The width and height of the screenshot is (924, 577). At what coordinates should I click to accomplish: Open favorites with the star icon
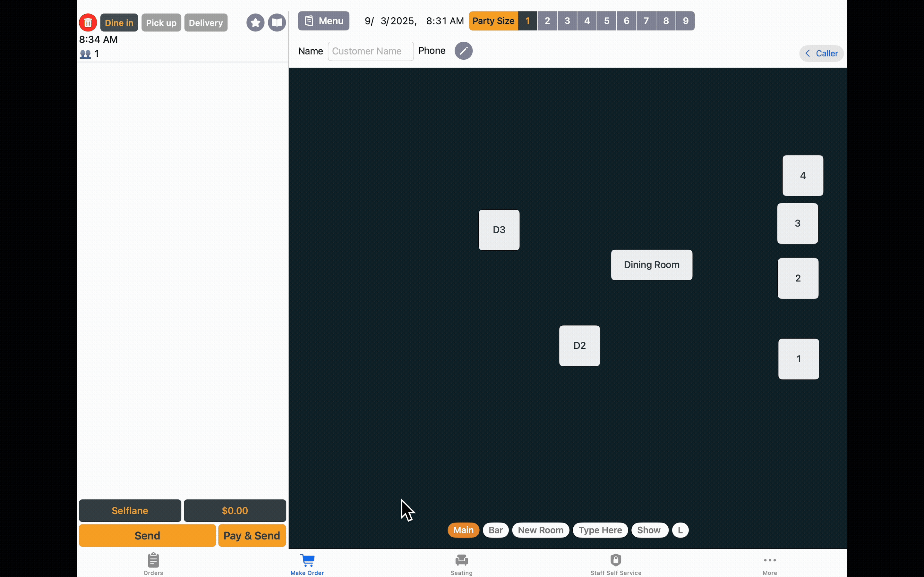point(255,22)
